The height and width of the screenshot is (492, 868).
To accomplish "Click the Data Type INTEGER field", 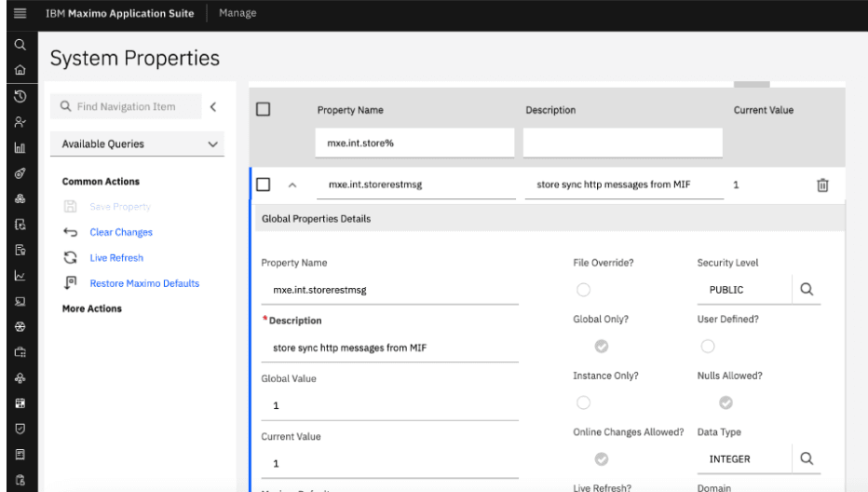I will [744, 459].
